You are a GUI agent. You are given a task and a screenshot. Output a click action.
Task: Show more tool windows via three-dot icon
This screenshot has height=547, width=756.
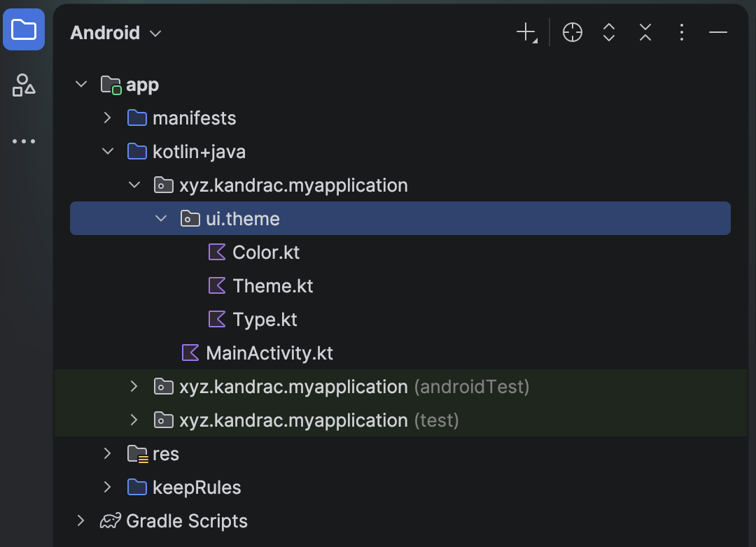(24, 141)
